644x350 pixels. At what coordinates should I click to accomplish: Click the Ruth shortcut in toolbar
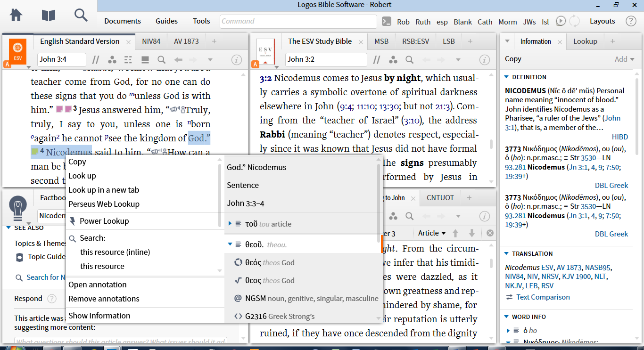click(x=423, y=22)
